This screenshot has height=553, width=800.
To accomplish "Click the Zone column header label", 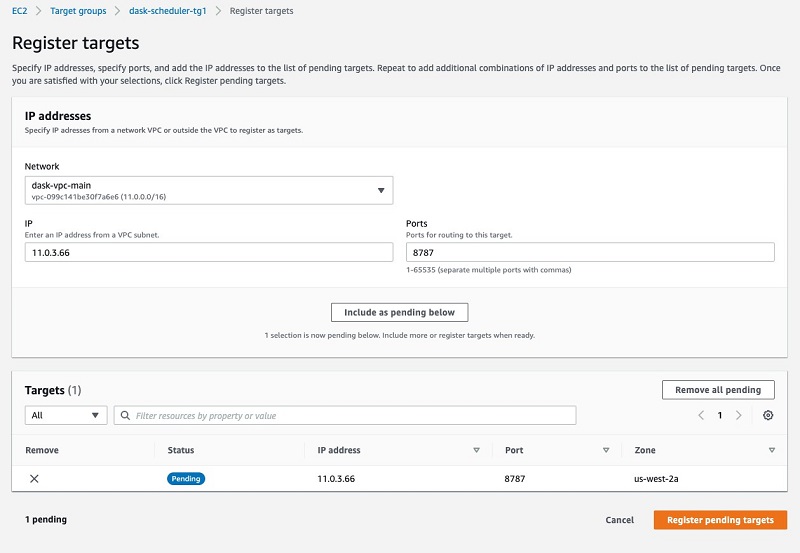I will click(645, 450).
